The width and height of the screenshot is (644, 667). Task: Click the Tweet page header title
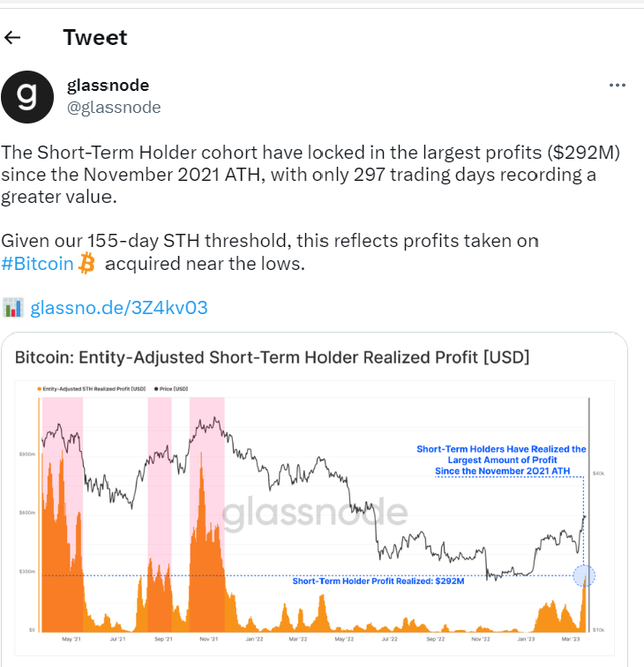(95, 37)
